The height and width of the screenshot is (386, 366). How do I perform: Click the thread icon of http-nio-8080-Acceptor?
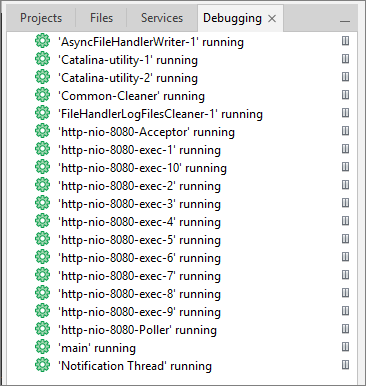(42, 132)
